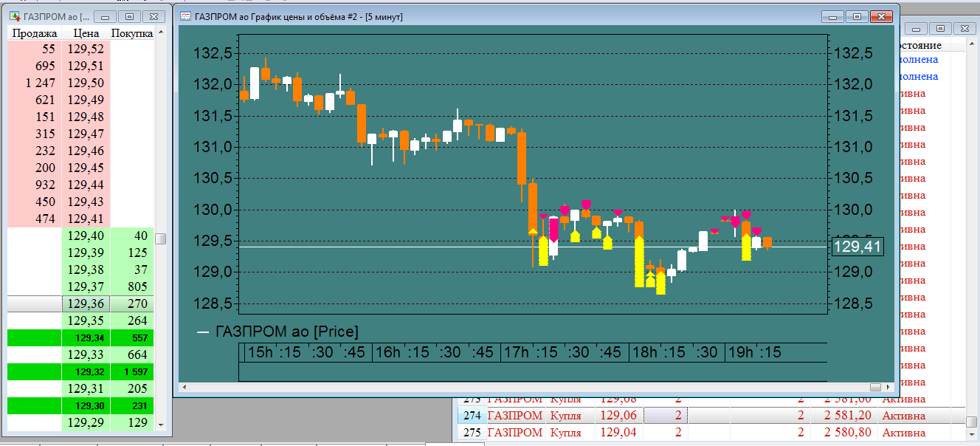
Task: Click the 2 580,80 amount cell
Action: point(847,433)
